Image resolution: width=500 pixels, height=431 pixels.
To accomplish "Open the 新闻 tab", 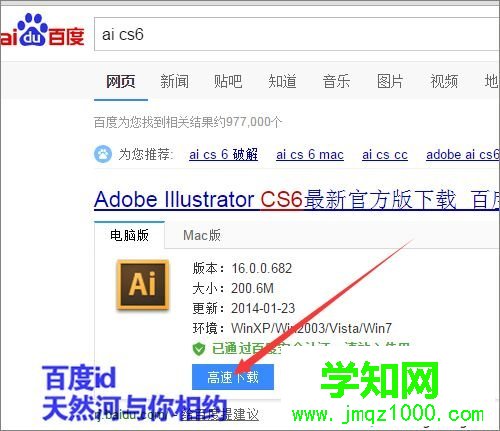I will pos(174,81).
